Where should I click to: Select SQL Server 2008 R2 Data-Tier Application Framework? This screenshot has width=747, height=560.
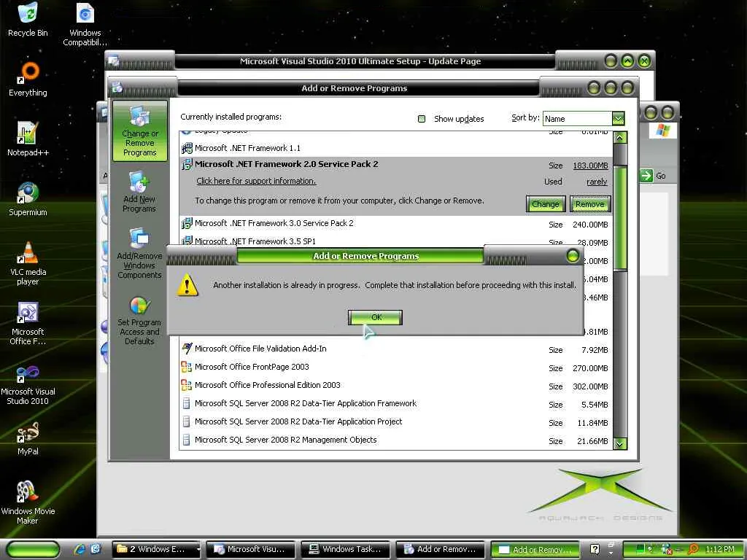pyautogui.click(x=395, y=404)
